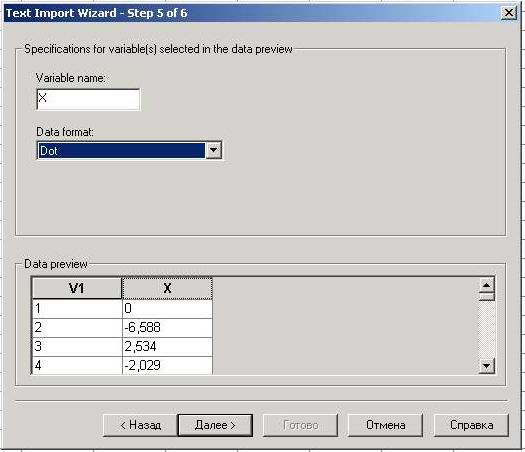Click V1 cell with value 2
The height and width of the screenshot is (452, 525).
[77, 327]
